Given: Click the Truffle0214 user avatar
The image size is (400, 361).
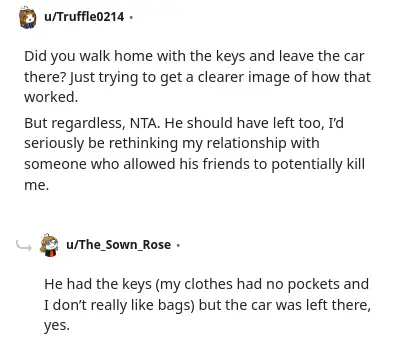Looking at the screenshot, I should [27, 17].
